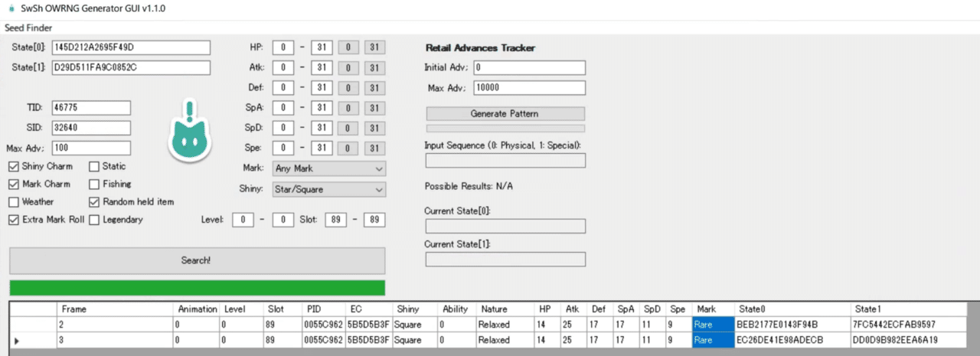Select Rare mark cell in frame 3 row
The width and height of the screenshot is (980, 356).
(714, 340)
